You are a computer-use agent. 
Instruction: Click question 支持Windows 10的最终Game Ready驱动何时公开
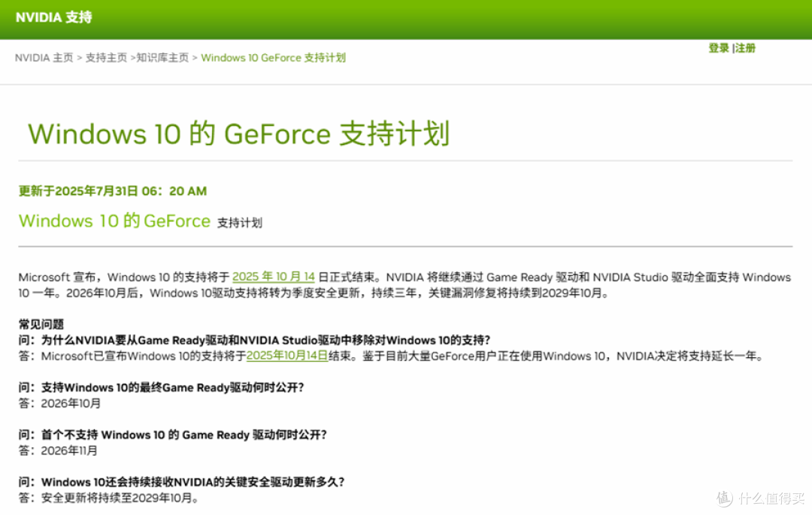click(x=161, y=388)
